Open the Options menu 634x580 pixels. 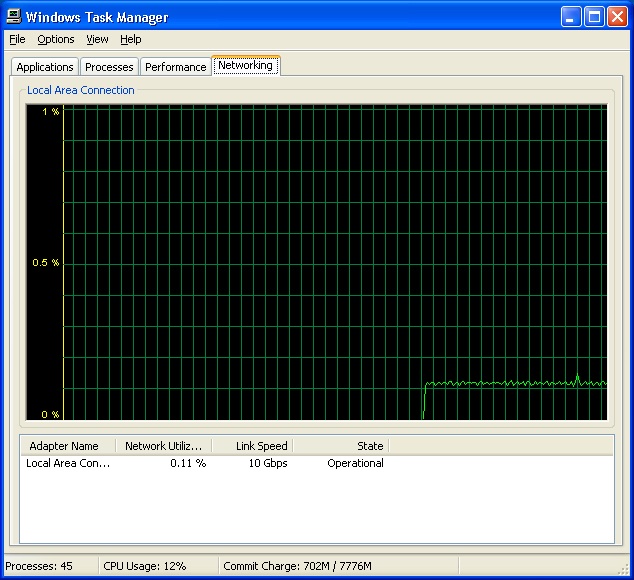[56, 39]
